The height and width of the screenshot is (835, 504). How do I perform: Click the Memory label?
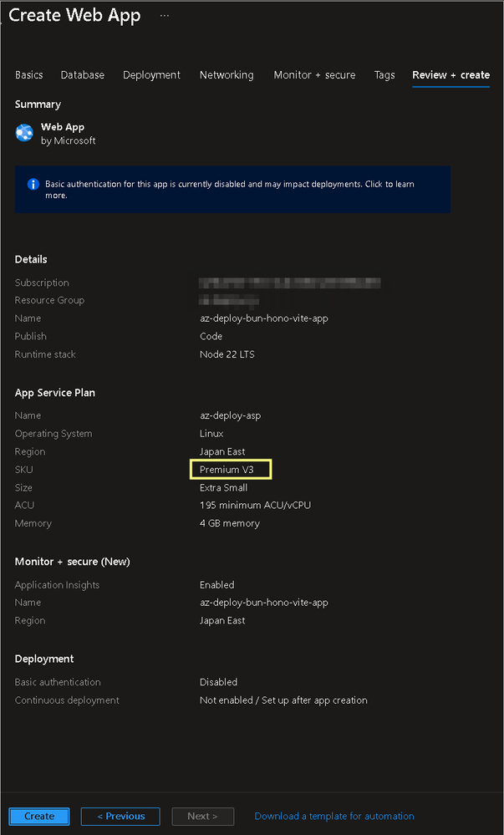pos(33,523)
